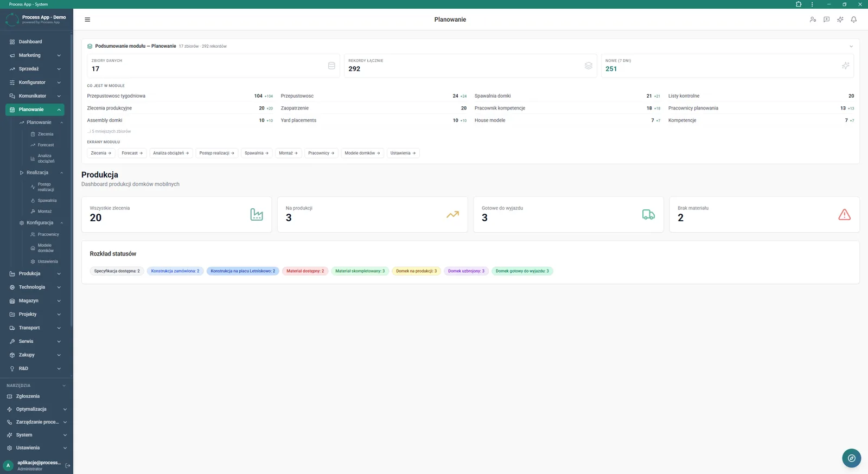Click the Konstrukcja zamówiona: 2 status badge
Screen dimensions: 868x474
[x=175, y=271]
